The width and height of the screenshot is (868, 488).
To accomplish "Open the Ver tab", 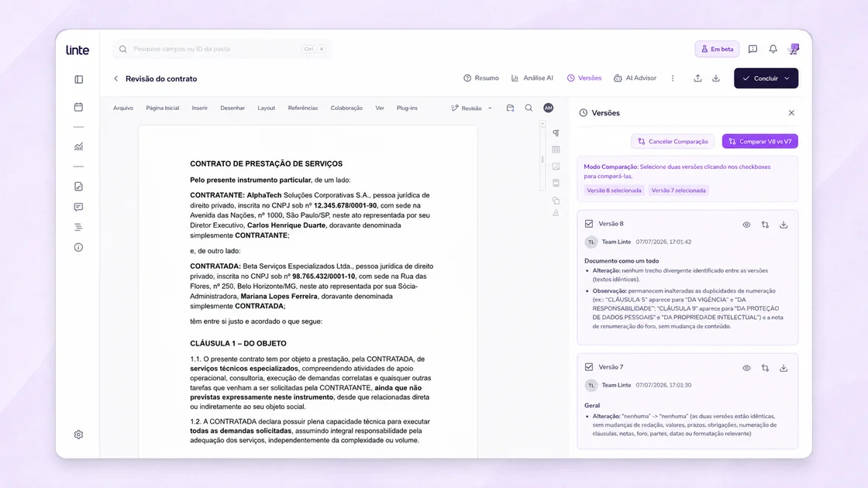I will pos(379,108).
